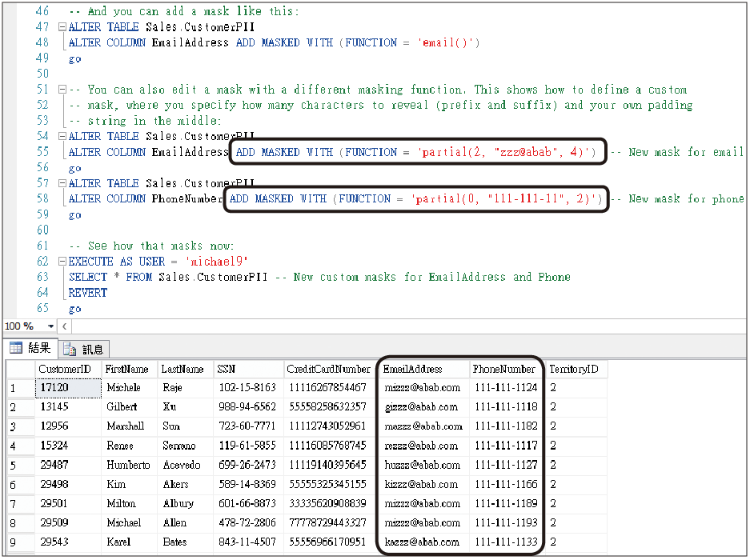
Task: Click the 'email()' string on line 48
Action: point(446,42)
